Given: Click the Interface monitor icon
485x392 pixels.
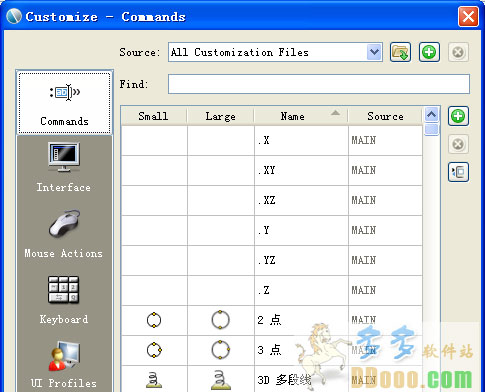Looking at the screenshot, I should tap(64, 157).
